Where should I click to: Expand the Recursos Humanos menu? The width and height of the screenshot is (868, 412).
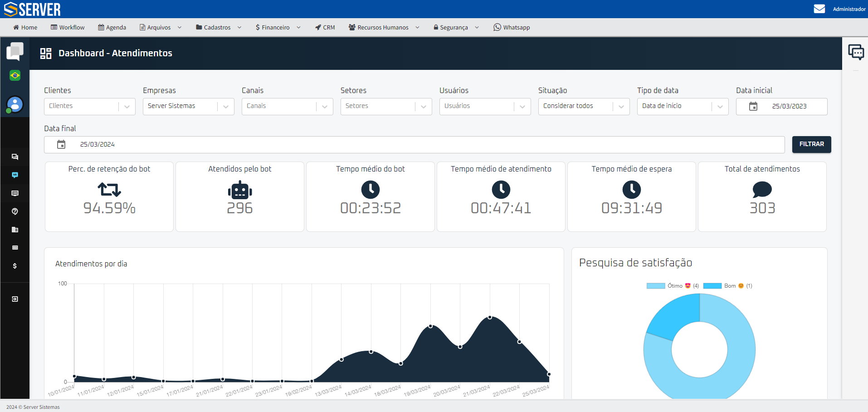click(384, 27)
